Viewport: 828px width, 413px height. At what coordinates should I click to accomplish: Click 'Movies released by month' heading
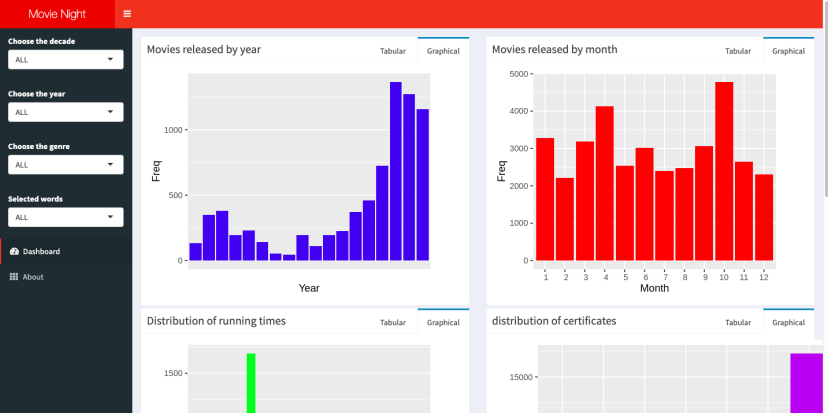coord(554,50)
